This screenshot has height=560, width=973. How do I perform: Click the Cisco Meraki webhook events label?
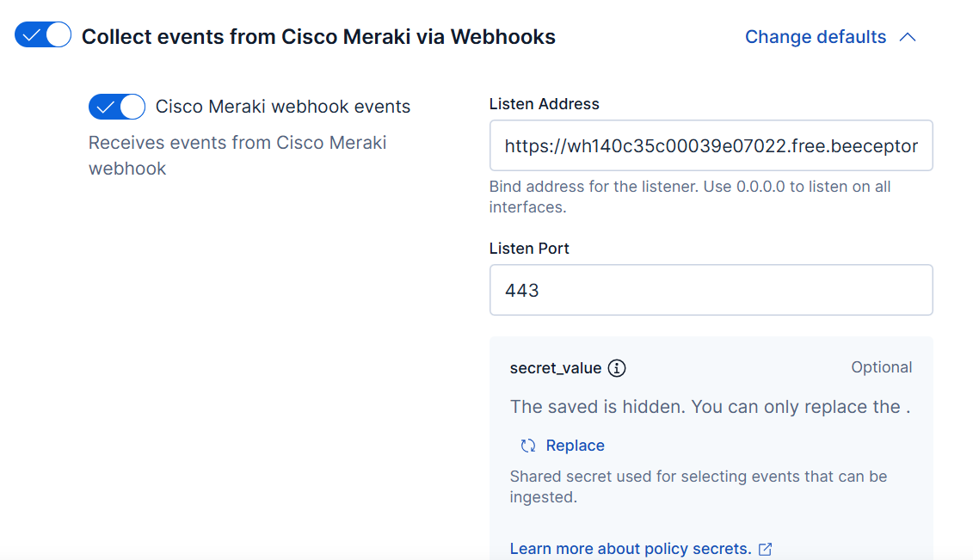click(283, 107)
